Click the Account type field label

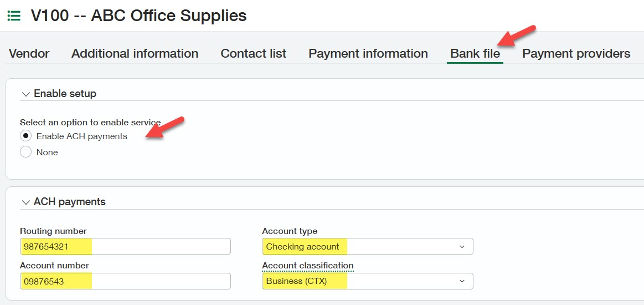[x=290, y=231]
